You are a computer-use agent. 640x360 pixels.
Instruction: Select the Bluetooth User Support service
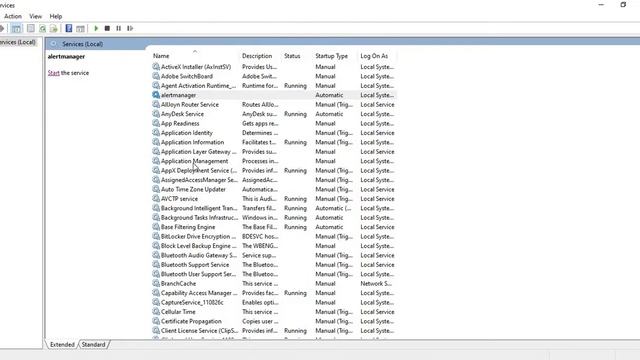pos(273,274)
